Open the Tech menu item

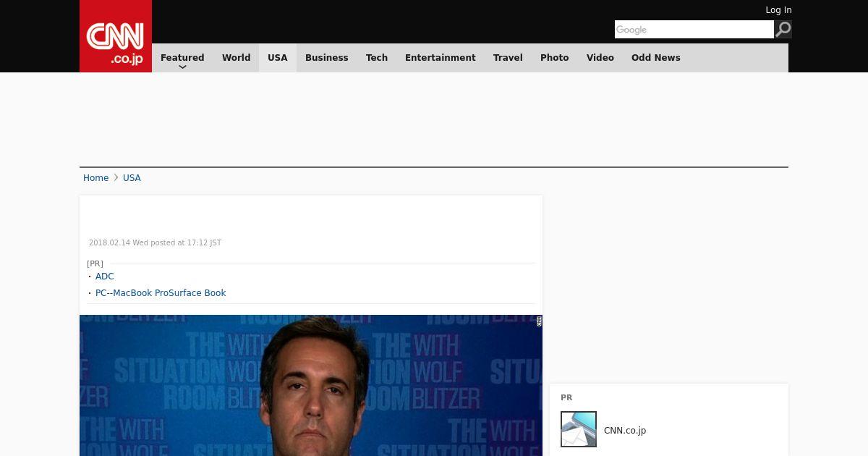click(x=377, y=58)
